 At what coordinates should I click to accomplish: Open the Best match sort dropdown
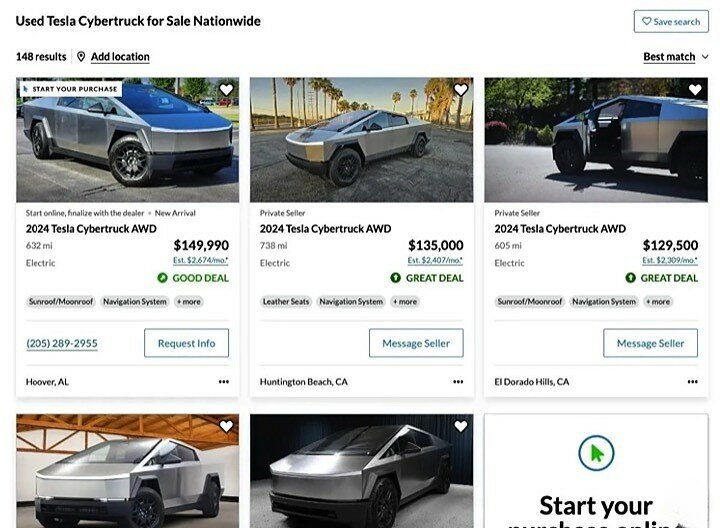pyautogui.click(x=676, y=57)
